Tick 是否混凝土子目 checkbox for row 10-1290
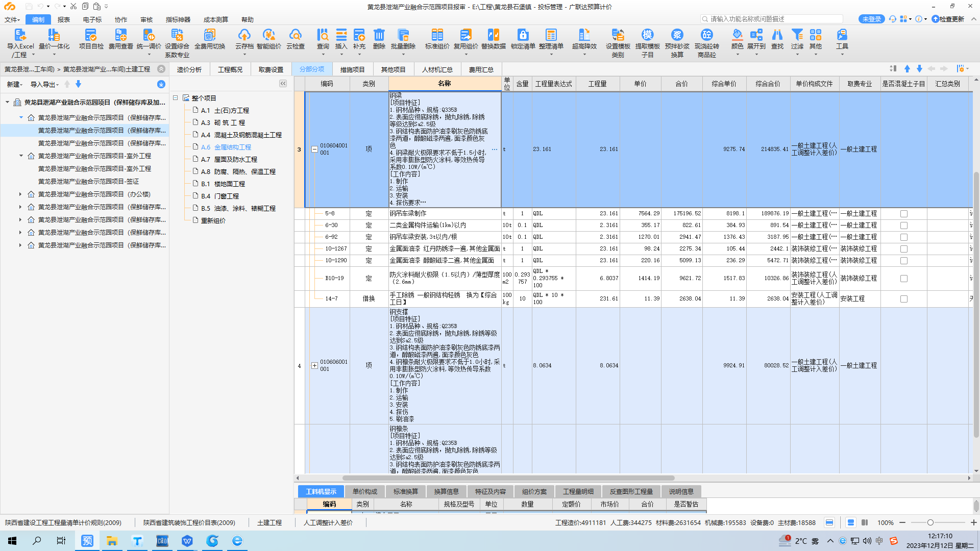This screenshot has width=980, height=551. click(903, 261)
